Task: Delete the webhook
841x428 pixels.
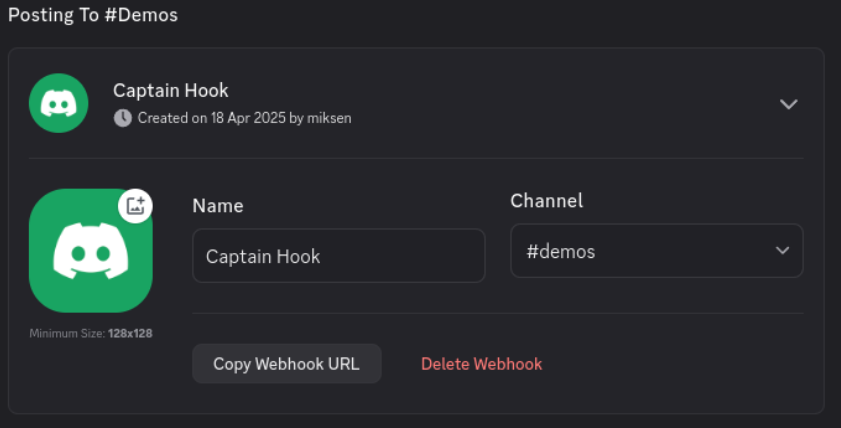Action: point(482,364)
